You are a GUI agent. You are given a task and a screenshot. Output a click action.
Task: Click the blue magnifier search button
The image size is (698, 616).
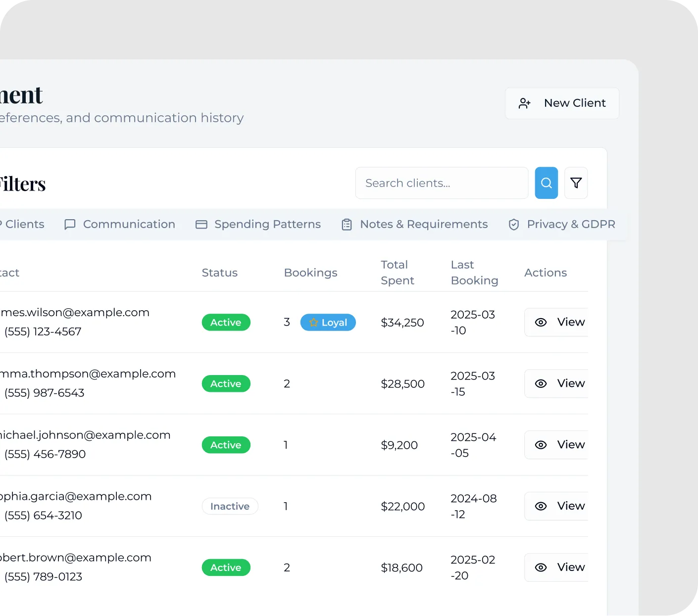click(x=547, y=183)
